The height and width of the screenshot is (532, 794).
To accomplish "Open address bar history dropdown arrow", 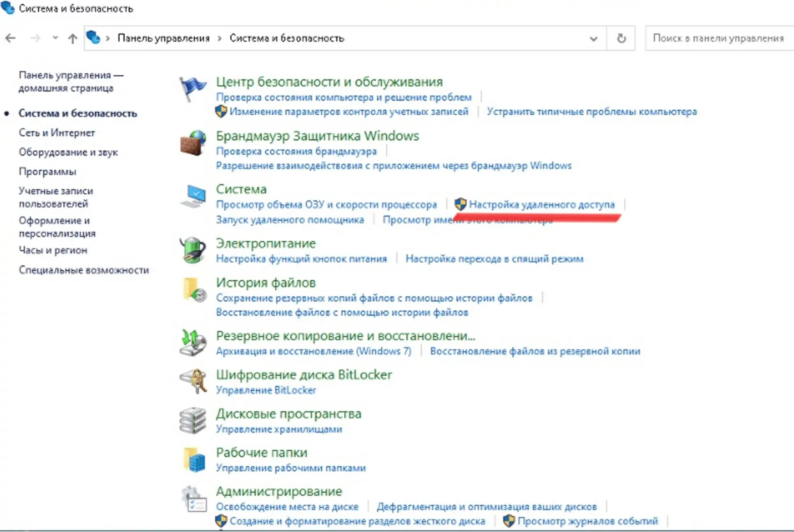I will [x=593, y=39].
